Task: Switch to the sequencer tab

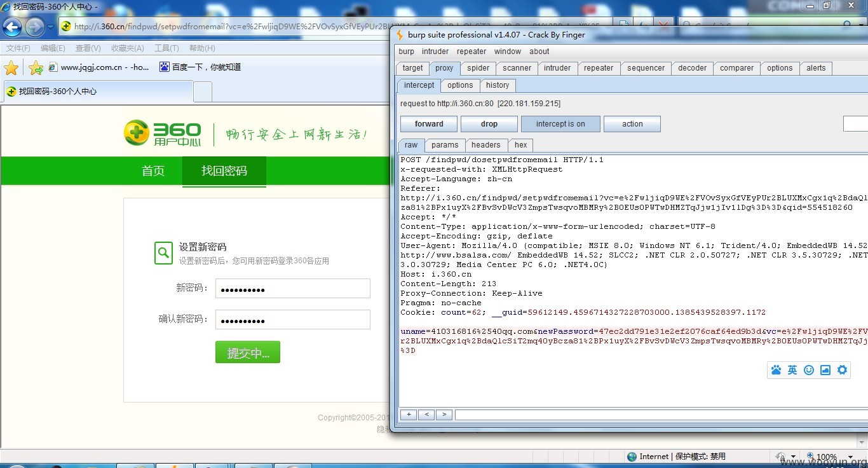Action: tap(646, 68)
